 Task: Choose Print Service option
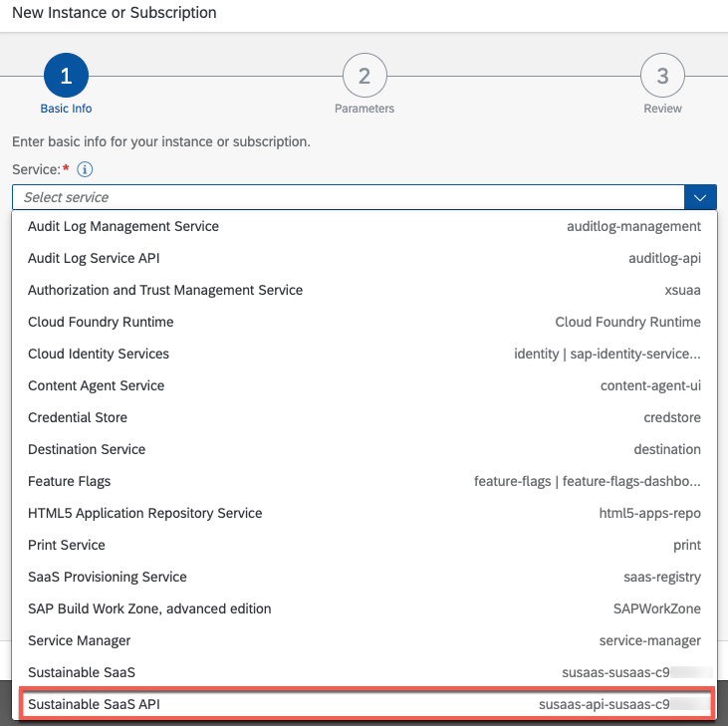pyautogui.click(x=364, y=545)
